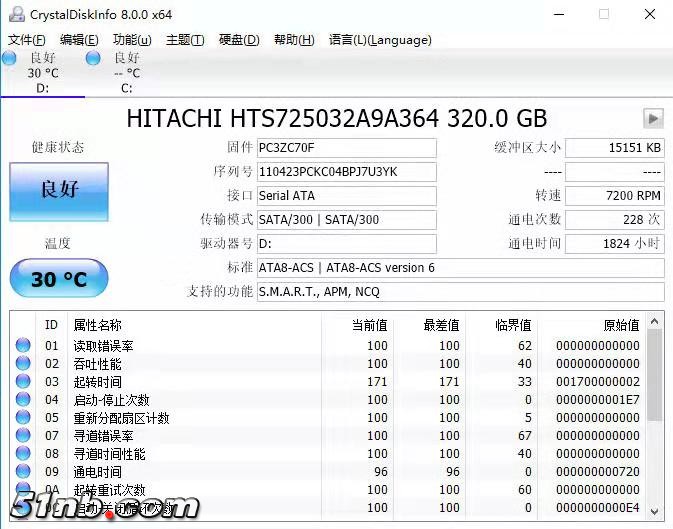Click the transfer mode field SATA/300 | SATA/300

(347, 220)
